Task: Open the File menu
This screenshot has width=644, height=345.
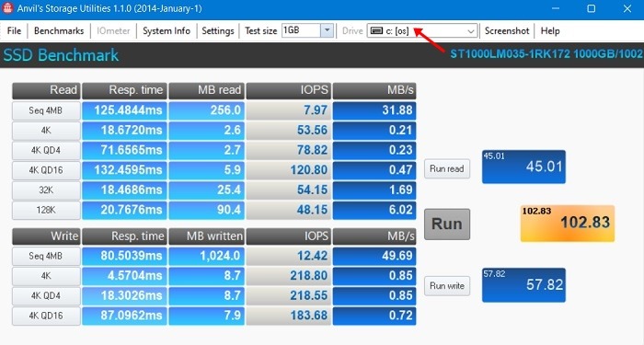Action: pos(14,30)
